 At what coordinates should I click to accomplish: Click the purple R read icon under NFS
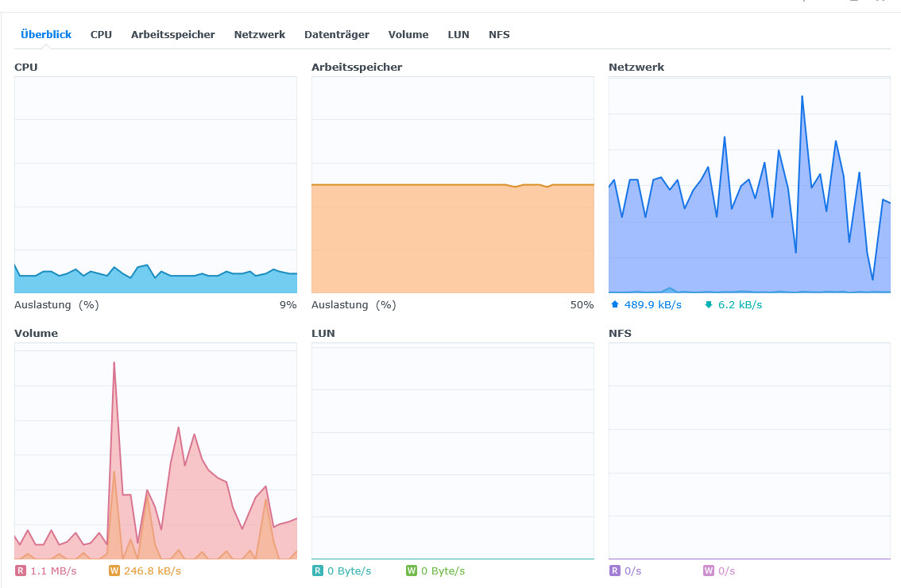tap(614, 571)
